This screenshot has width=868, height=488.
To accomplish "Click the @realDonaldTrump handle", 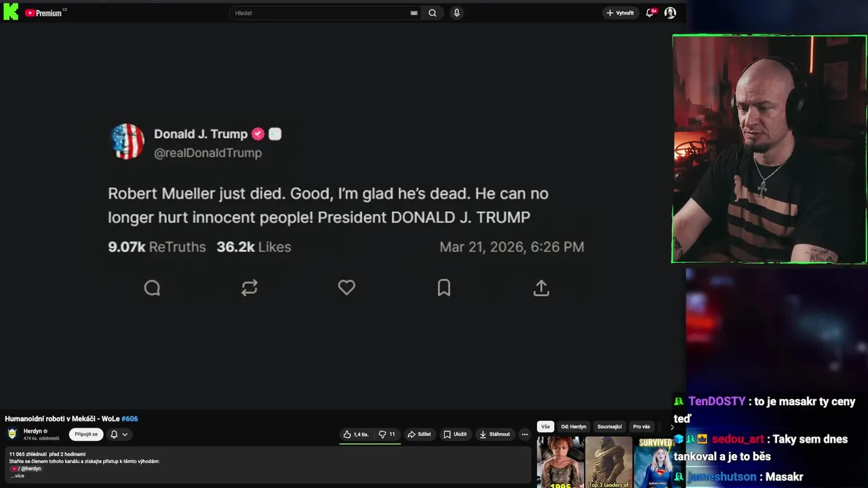I will (x=208, y=153).
